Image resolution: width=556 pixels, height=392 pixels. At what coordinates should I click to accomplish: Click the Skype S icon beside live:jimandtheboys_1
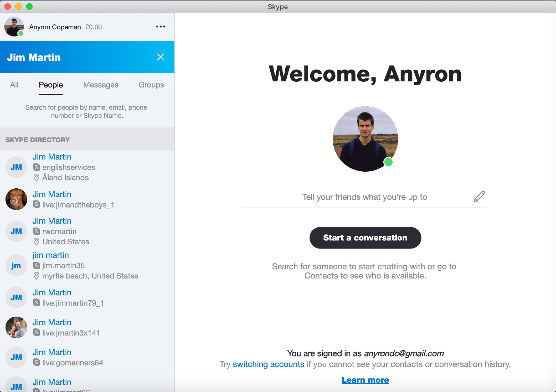point(36,204)
